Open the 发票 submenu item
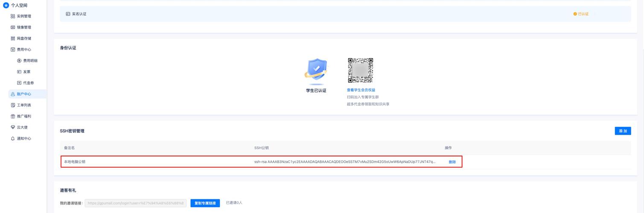644x213 pixels. pos(27,72)
